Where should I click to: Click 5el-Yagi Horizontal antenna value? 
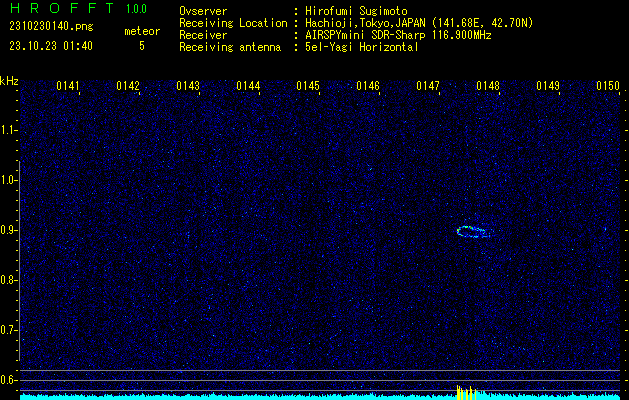tap(362, 47)
